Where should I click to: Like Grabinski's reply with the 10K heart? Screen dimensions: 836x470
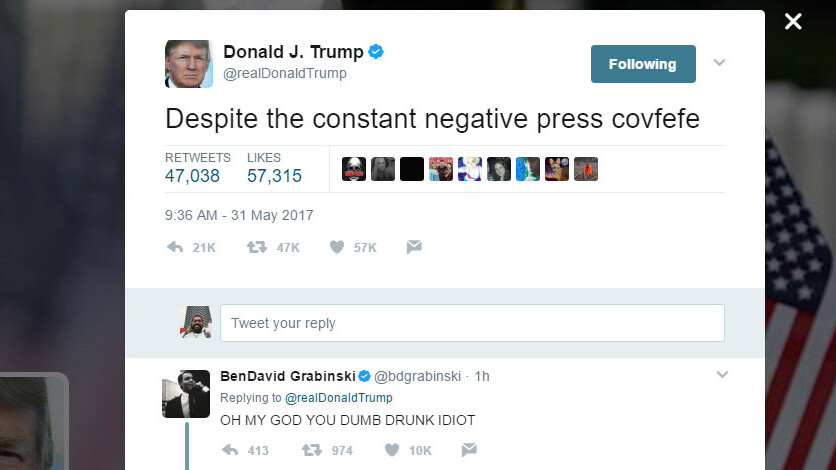click(391, 450)
